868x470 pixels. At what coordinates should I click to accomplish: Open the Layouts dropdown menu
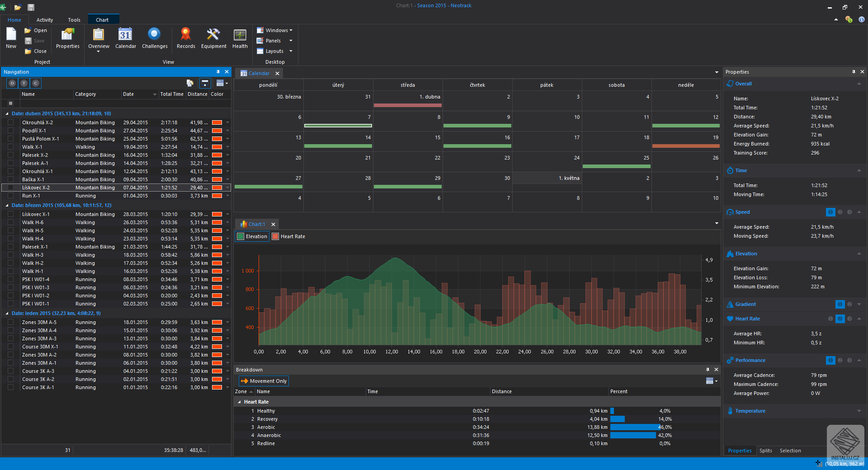[275, 51]
